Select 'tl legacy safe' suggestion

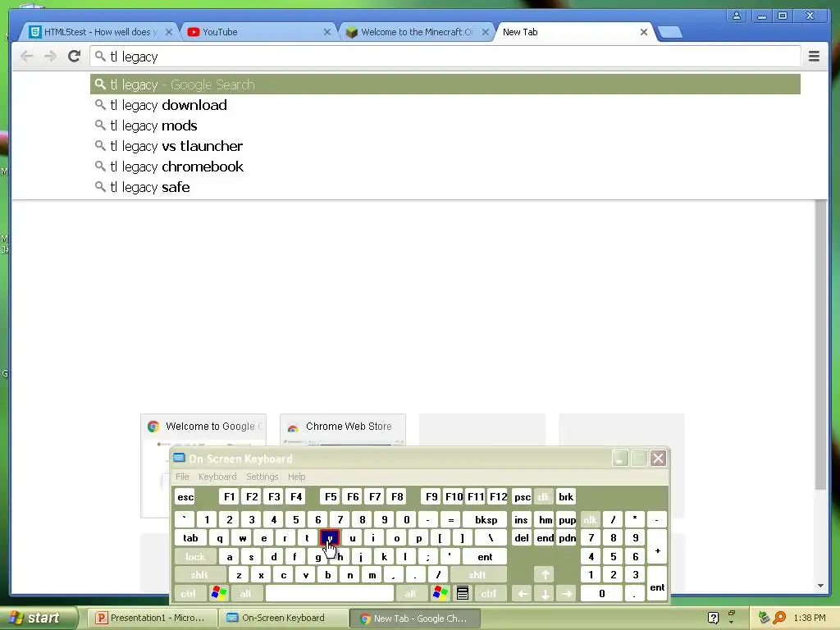445,187
